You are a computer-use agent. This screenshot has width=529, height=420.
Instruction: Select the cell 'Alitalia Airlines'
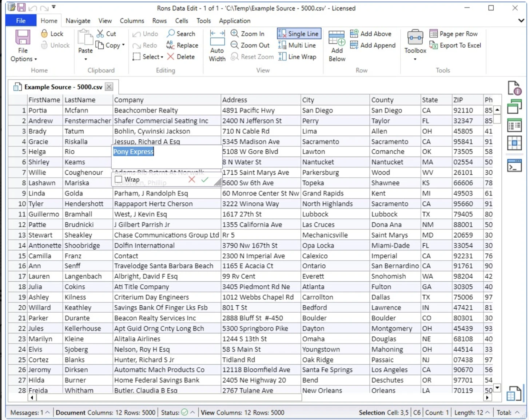[167, 339]
